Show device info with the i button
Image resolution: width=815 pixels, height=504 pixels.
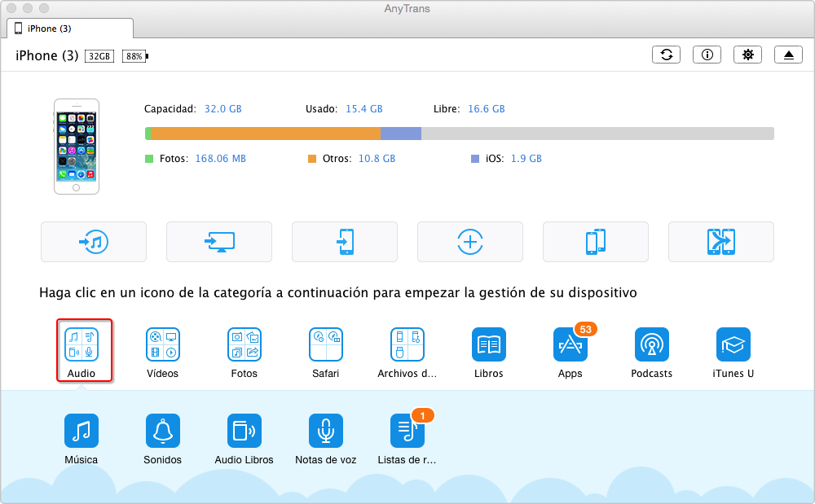pos(707,55)
